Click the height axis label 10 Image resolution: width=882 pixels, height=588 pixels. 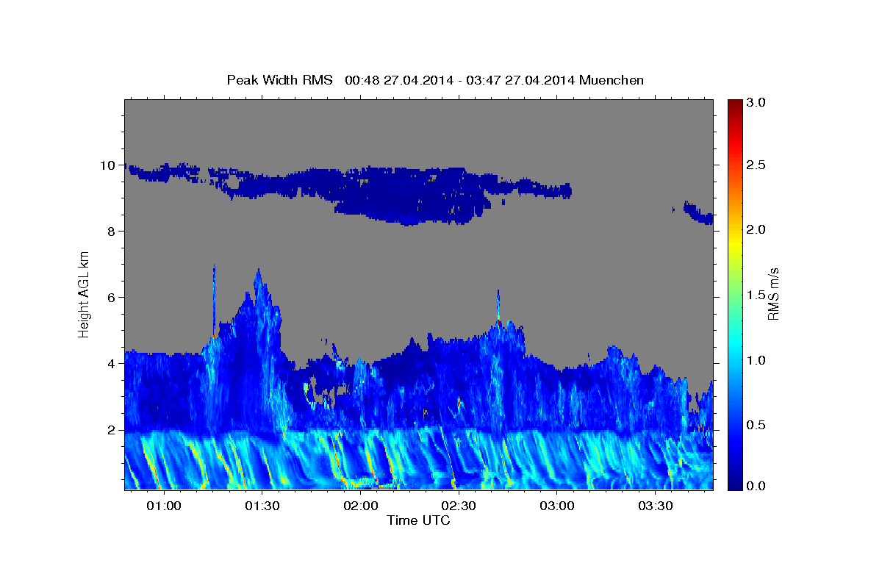(x=108, y=165)
